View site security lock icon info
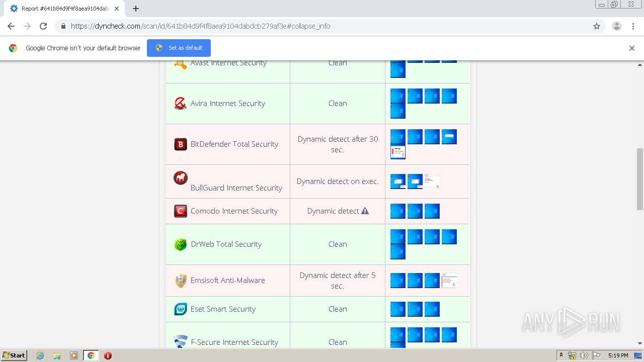 tap(63, 26)
